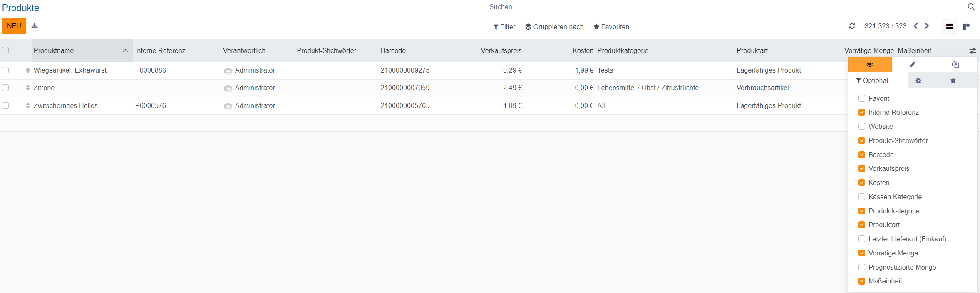Click the refresh icon beside the pager

pos(852,26)
